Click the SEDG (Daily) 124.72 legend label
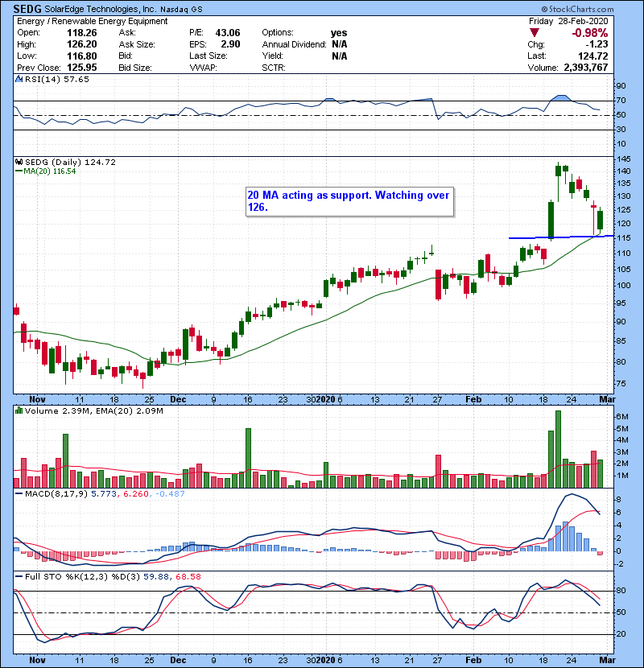The height and width of the screenshot is (668, 644). click(x=70, y=163)
